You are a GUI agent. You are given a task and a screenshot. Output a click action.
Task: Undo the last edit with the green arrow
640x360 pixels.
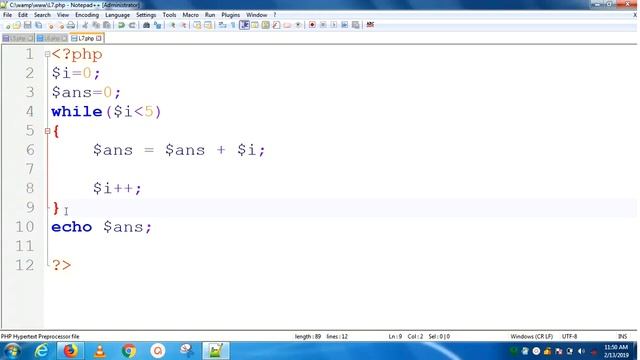pos(121,25)
